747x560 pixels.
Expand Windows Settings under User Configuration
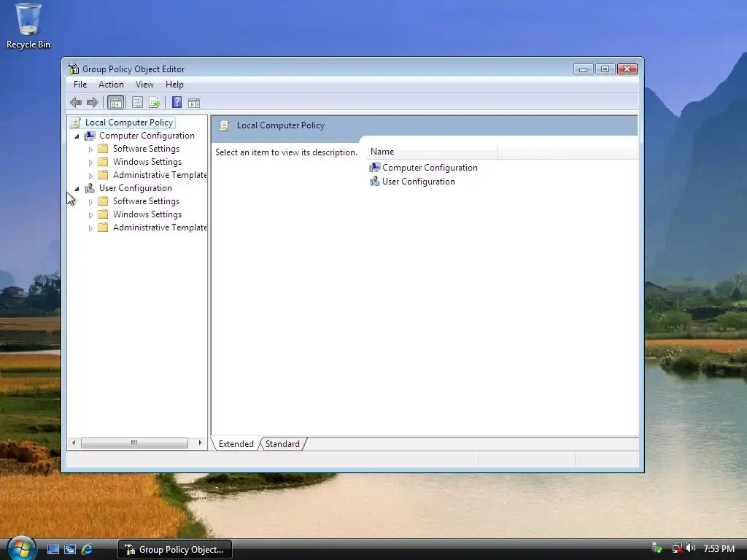[90, 215]
